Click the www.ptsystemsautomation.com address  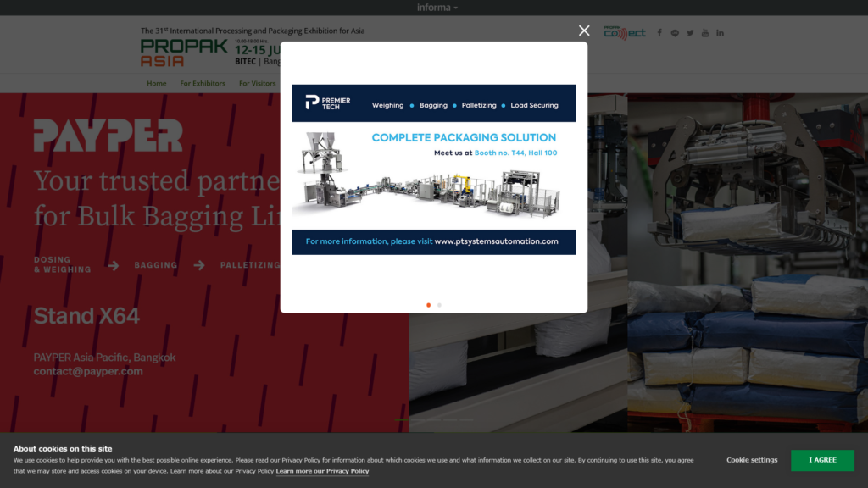pos(496,241)
